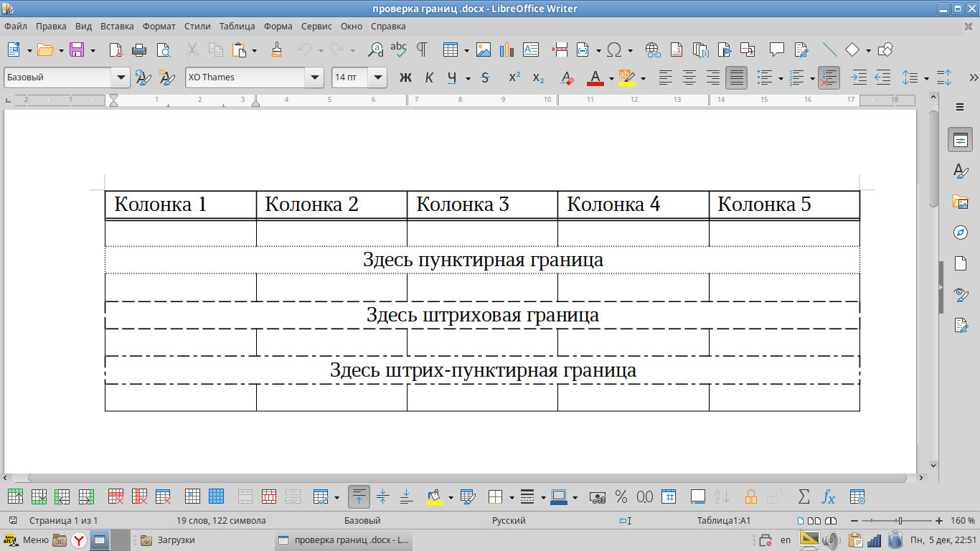The image size is (980, 551).
Task: Open Find and Replace tool
Action: click(x=375, y=50)
